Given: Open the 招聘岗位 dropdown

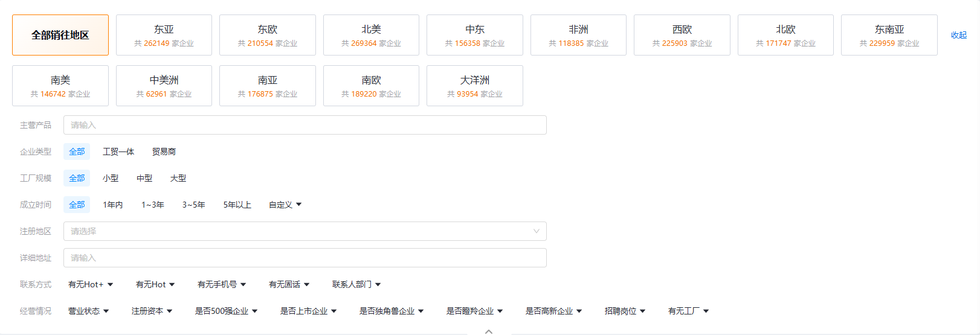Looking at the screenshot, I should tap(625, 311).
